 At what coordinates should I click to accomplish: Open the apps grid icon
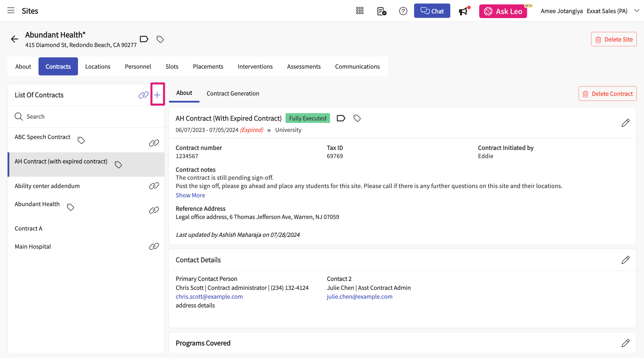click(x=360, y=11)
